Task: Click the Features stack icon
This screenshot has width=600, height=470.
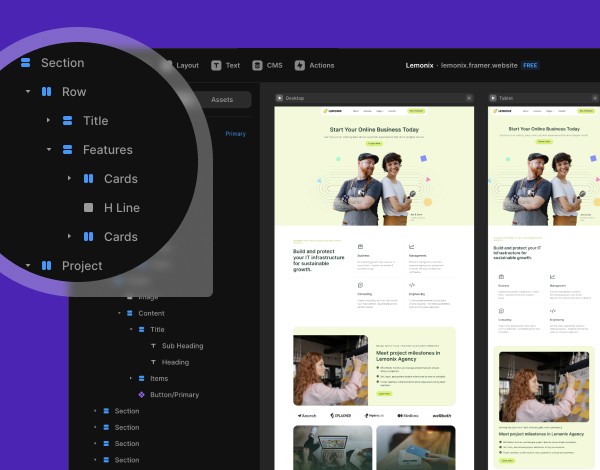Action: tap(67, 150)
